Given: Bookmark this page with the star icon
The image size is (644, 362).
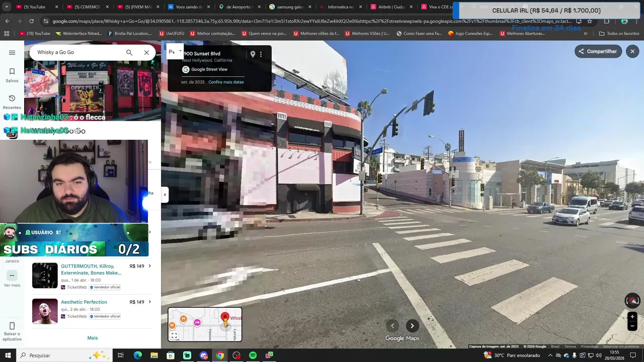Looking at the screenshot, I should point(590,21).
